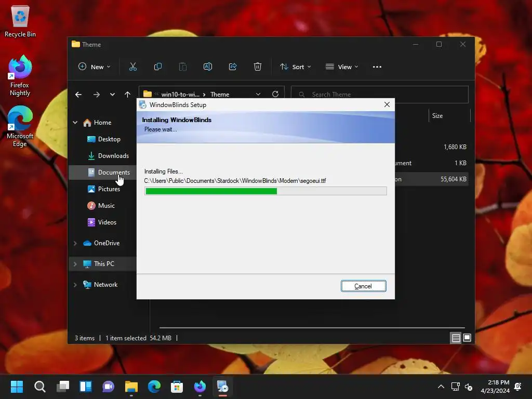Switch to large thumbnails view icon in status bar
The width and height of the screenshot is (532, 399).
pyautogui.click(x=467, y=338)
